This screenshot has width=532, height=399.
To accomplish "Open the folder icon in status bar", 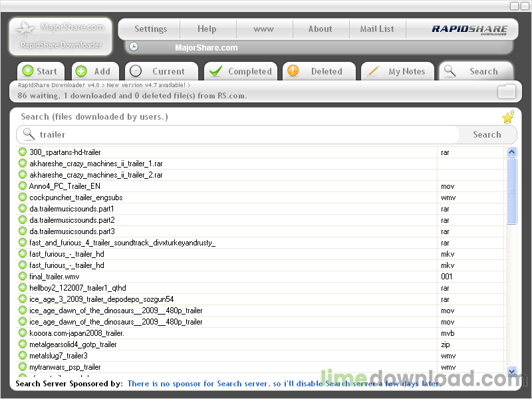I will click(x=507, y=92).
